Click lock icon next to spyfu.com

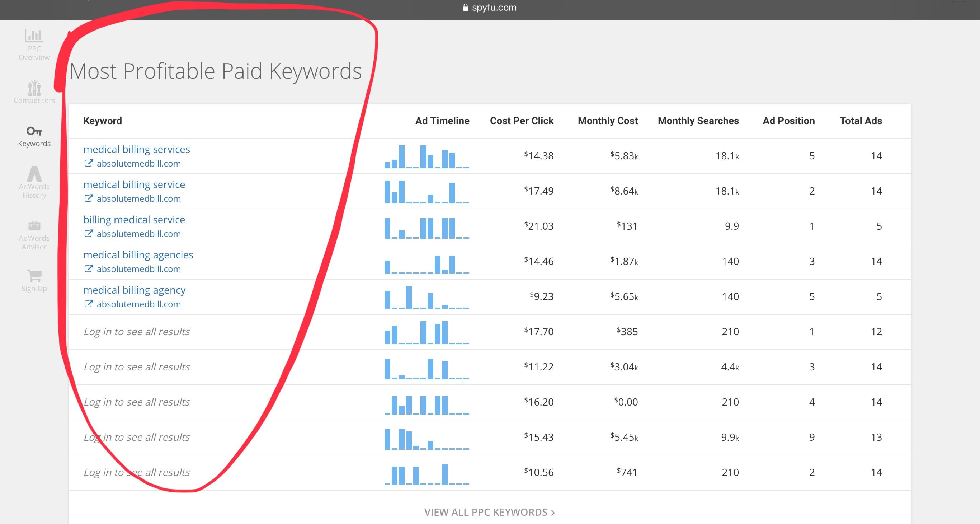[x=465, y=7]
